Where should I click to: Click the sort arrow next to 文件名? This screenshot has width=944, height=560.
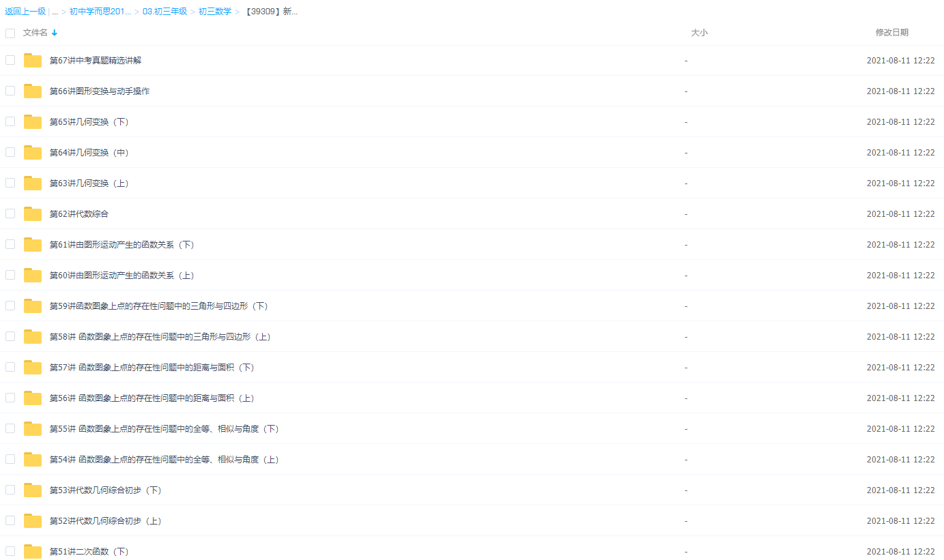[55, 33]
